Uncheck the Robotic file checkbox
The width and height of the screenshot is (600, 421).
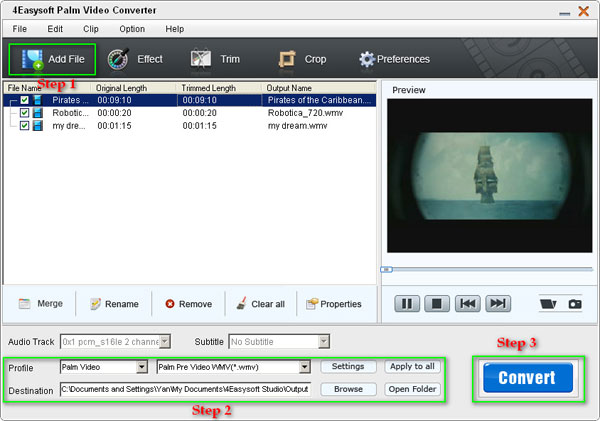(24, 113)
